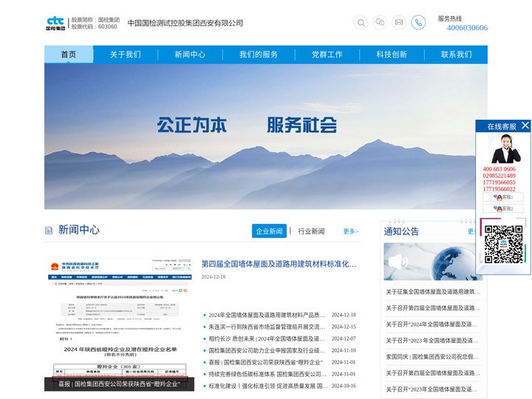
Task: Click 更多> link in news section
Action: [x=351, y=231]
